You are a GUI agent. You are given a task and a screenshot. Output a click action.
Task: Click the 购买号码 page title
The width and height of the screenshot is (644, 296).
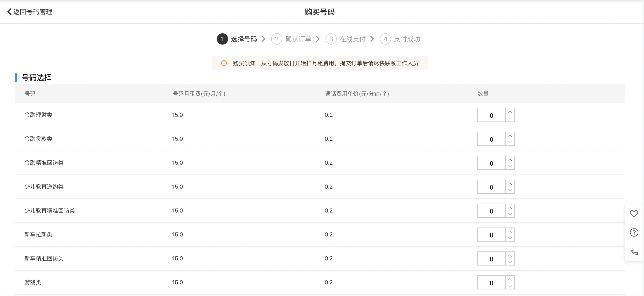(320, 12)
